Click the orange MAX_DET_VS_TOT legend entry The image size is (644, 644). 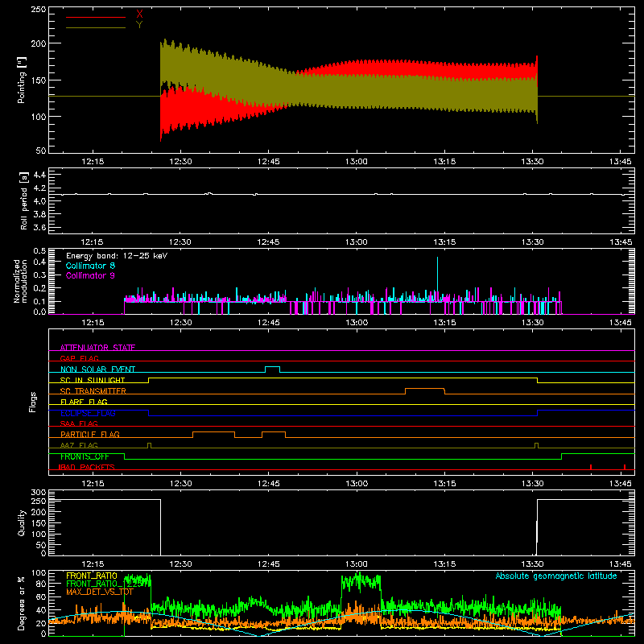[x=100, y=592]
